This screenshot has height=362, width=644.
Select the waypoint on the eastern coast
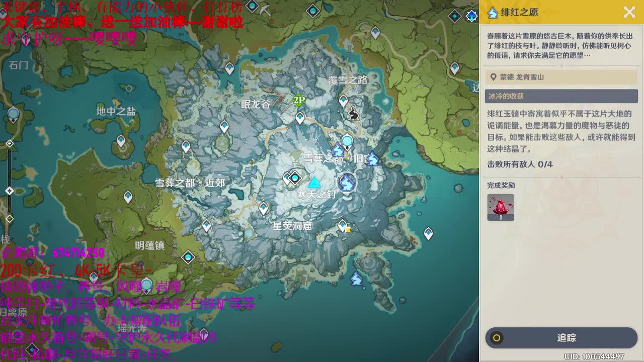pyautogui.click(x=428, y=234)
